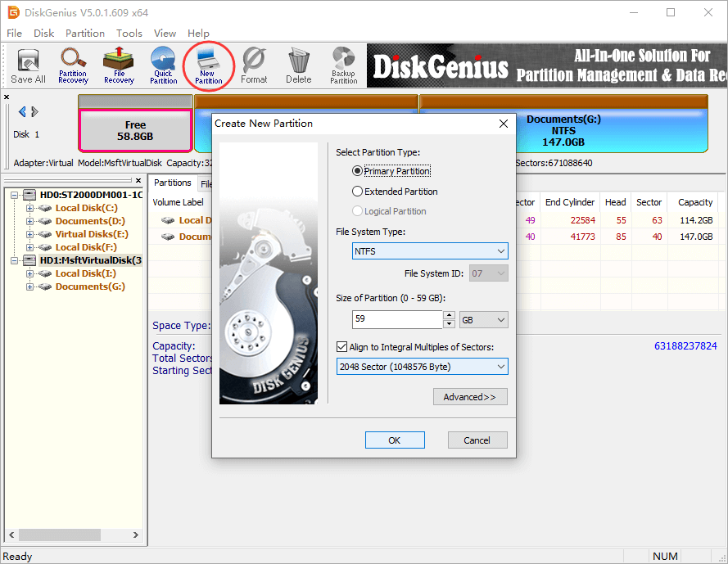The height and width of the screenshot is (564, 728).
Task: Click the partition size input field
Action: tap(397, 320)
